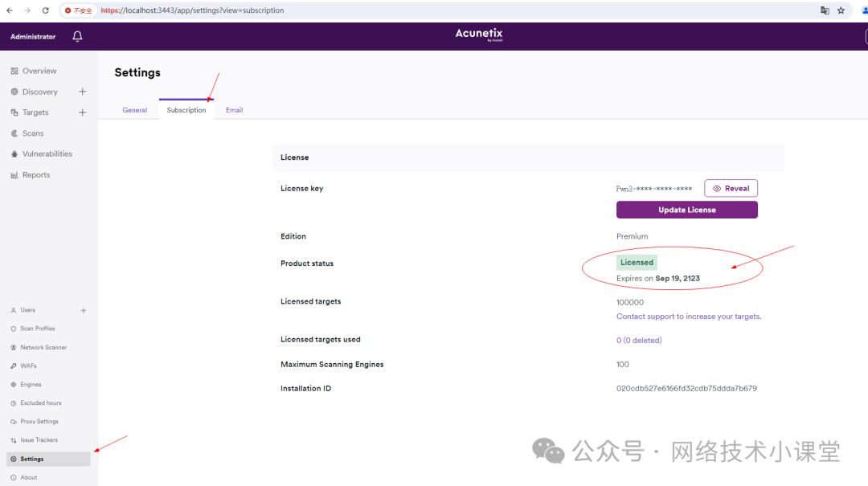
Task: Click the expiry date Sep 19, 2123
Action: [678, 279]
